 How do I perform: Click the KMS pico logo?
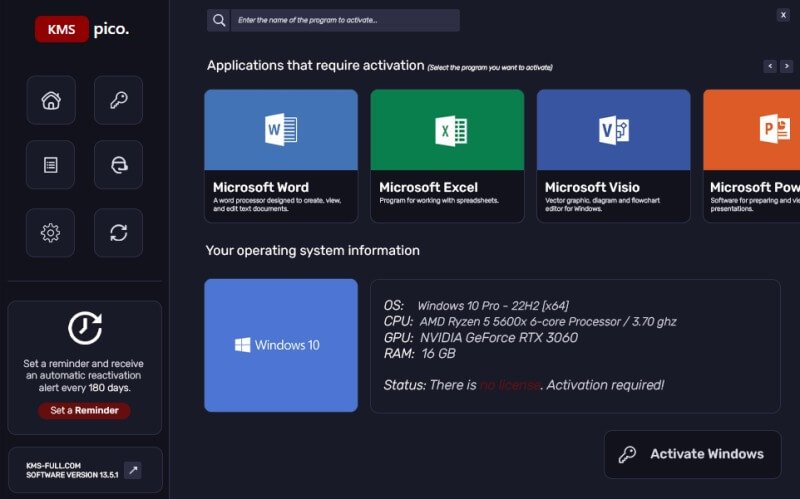click(x=82, y=29)
